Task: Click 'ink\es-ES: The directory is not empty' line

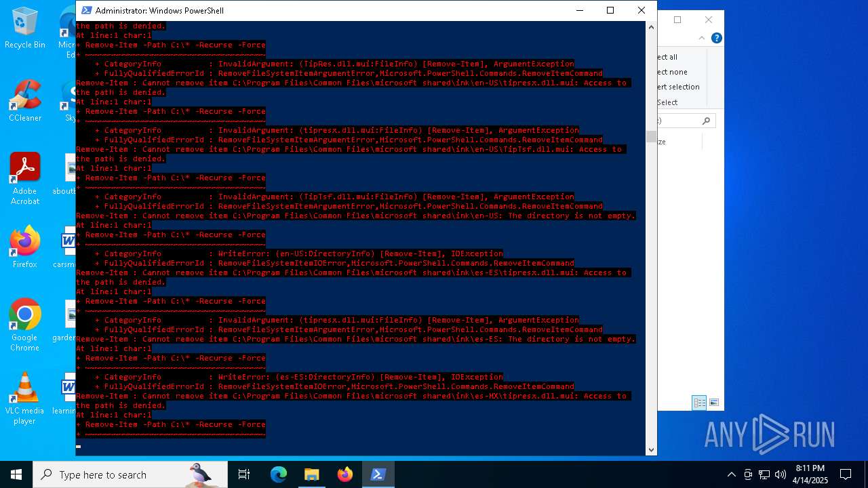Action: pyautogui.click(x=356, y=339)
